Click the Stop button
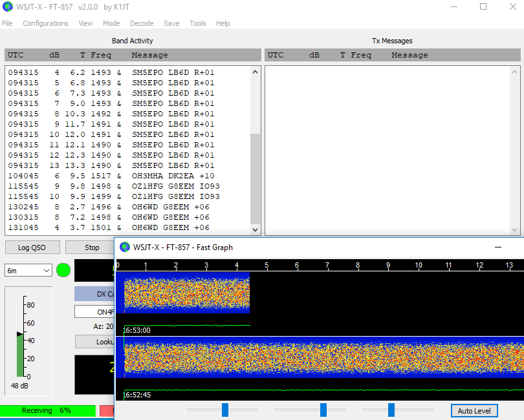524x420 pixels. point(89,247)
